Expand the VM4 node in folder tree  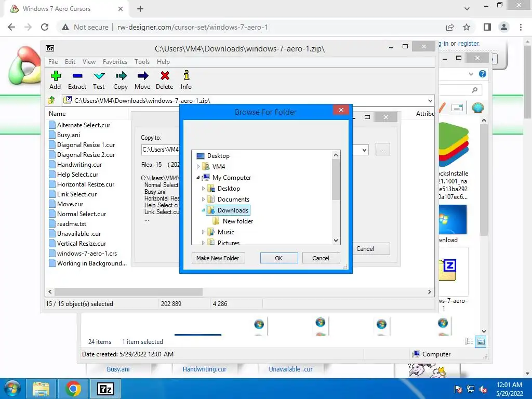(198, 167)
